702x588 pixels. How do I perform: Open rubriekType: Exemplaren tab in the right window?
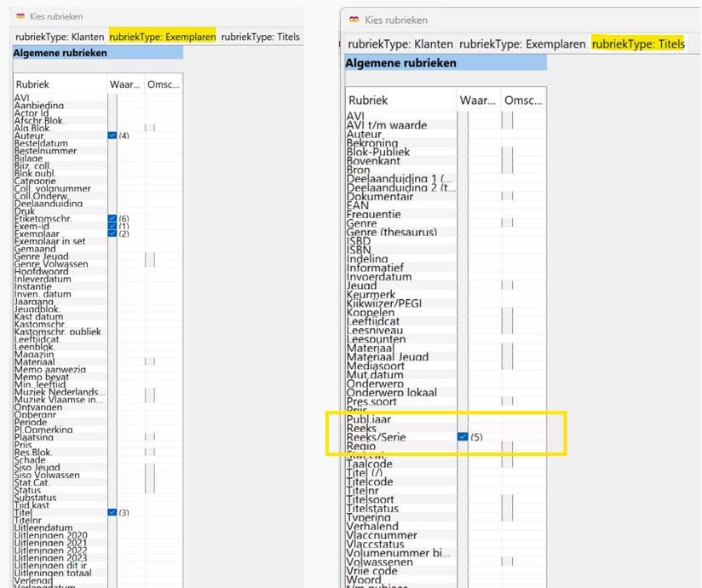[522, 44]
